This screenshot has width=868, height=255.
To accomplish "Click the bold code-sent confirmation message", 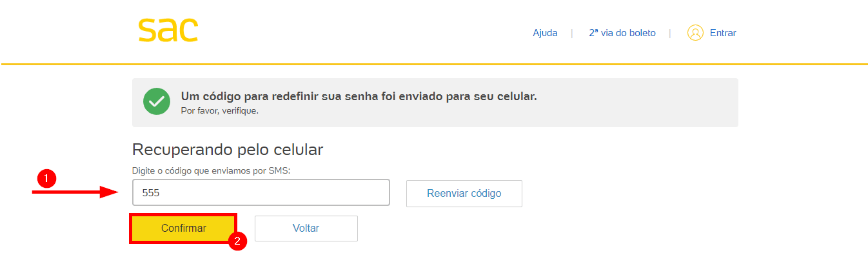I will [x=359, y=96].
